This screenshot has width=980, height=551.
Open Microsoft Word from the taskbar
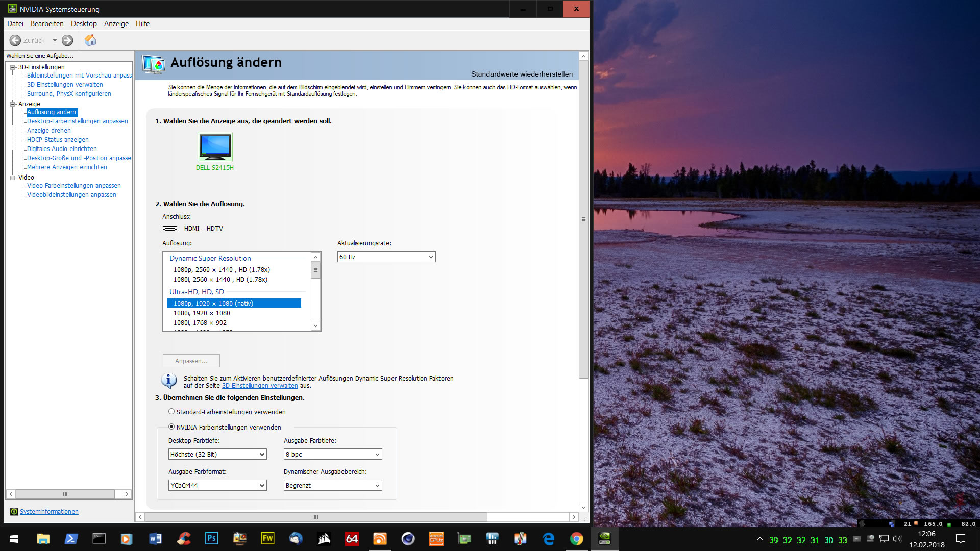click(x=155, y=539)
